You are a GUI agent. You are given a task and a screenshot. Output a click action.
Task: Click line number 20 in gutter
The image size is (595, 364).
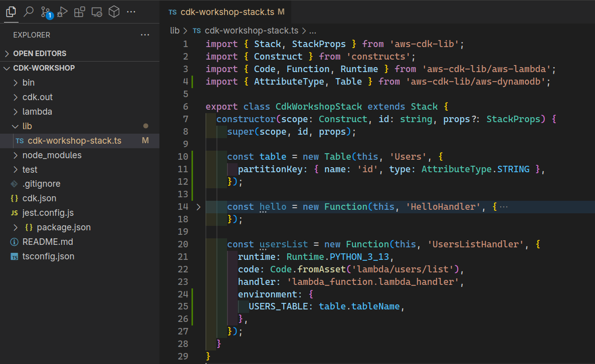coord(183,244)
